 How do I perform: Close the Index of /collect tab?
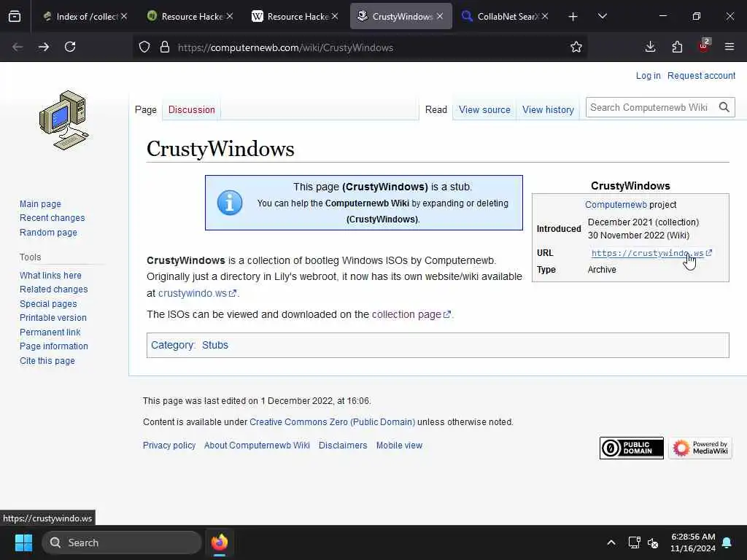124,16
